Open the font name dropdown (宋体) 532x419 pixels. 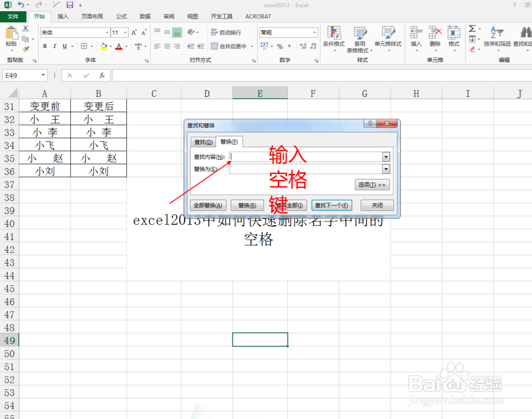107,32
